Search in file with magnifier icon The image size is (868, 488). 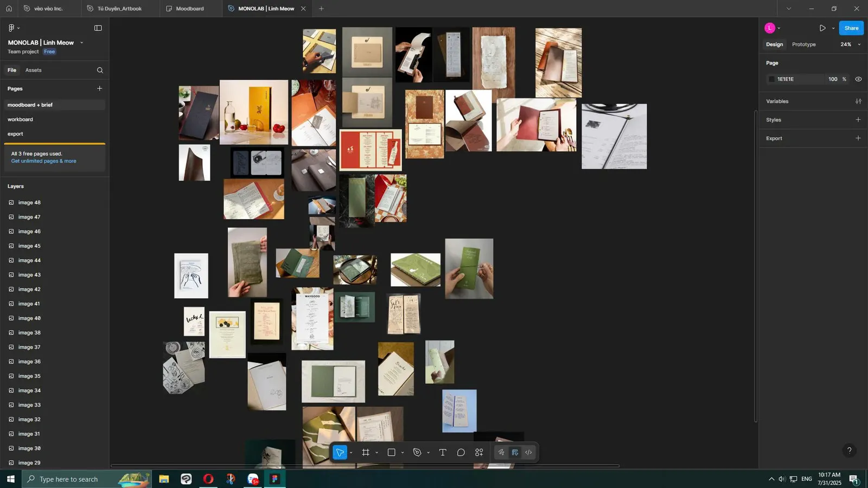point(100,70)
